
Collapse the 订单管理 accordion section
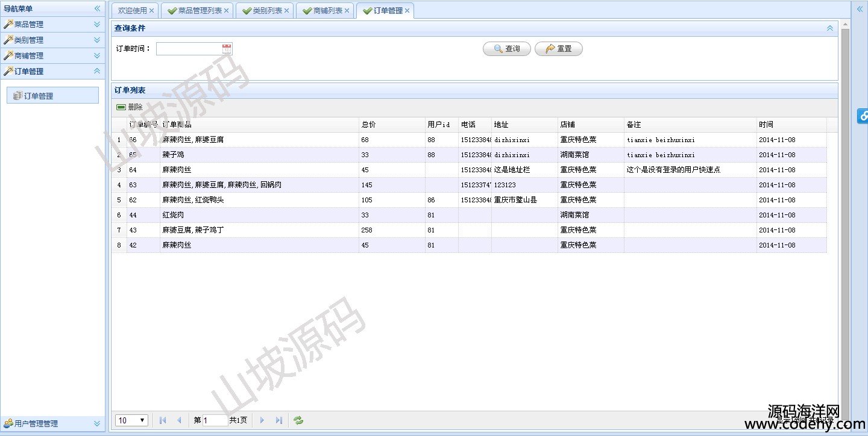(x=97, y=71)
